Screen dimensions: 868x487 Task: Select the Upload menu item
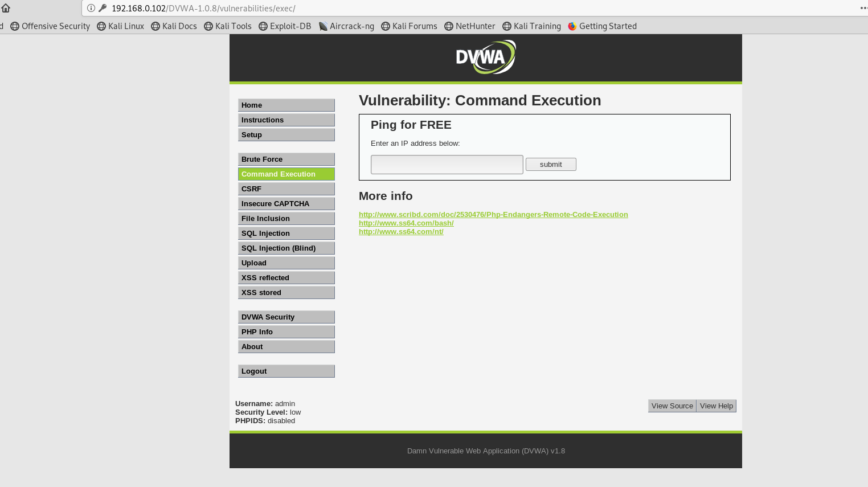(x=286, y=263)
